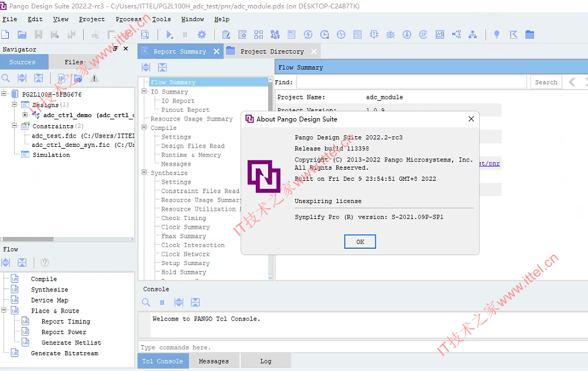588x371 pixels.
Task: Expand all in Report Summary toolbar
Action: coord(146,67)
